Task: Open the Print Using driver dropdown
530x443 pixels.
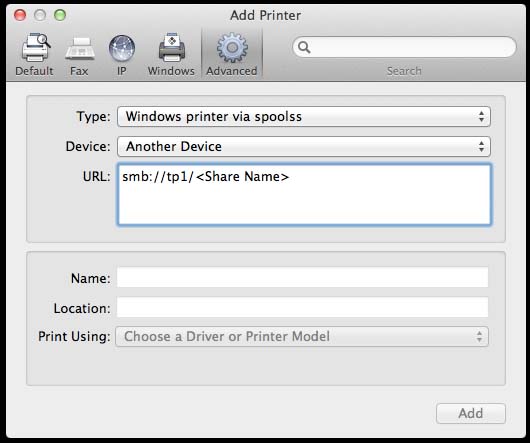Action: 302,337
